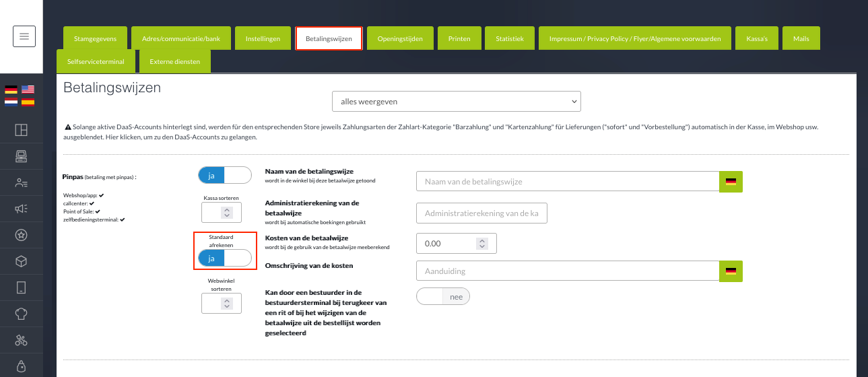The image size is (868, 377).
Task: Click the Kosten van de betaalwijze stepper arrows
Action: click(481, 244)
